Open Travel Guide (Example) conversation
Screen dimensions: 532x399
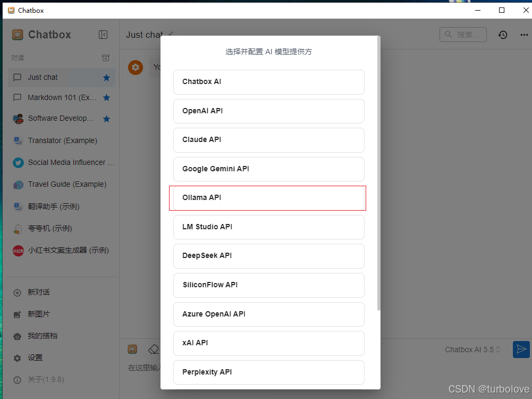62,185
